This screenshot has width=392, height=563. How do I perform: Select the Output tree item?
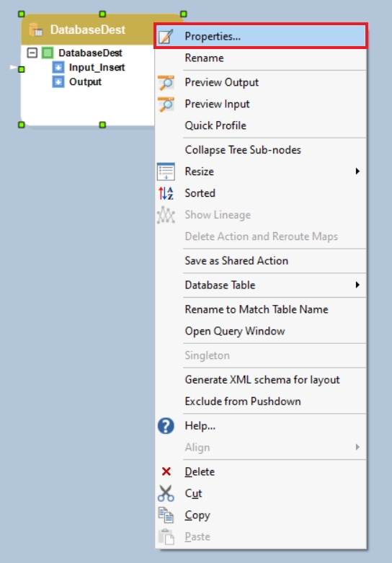(x=85, y=82)
